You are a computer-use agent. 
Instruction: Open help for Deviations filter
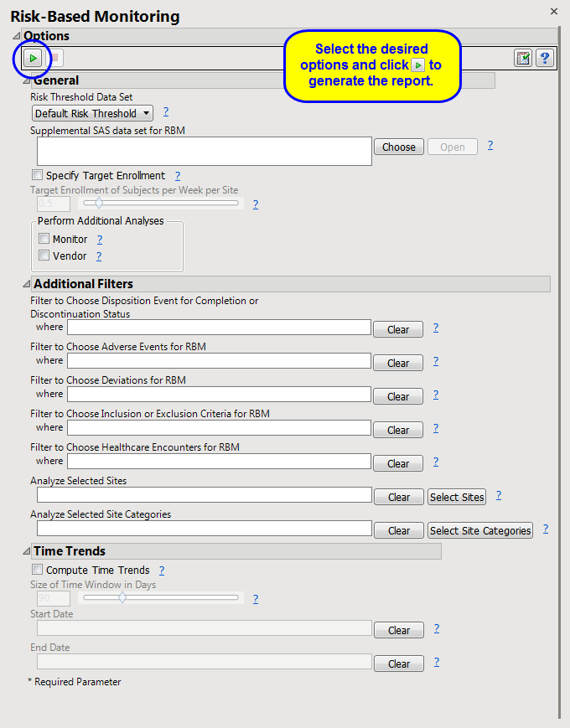436,395
